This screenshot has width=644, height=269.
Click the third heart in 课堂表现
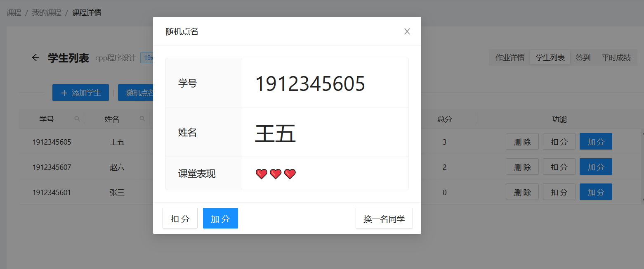(290, 174)
